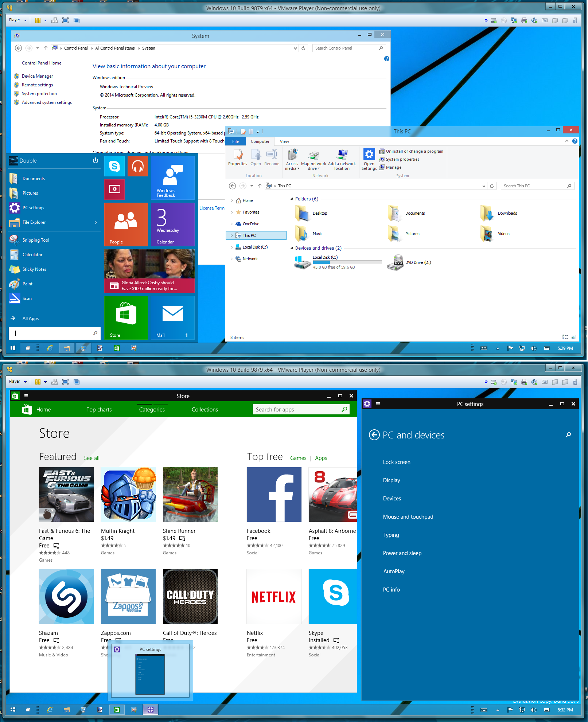Open the orange headphones Music tile
This screenshot has width=588, height=722.
pyautogui.click(x=138, y=166)
